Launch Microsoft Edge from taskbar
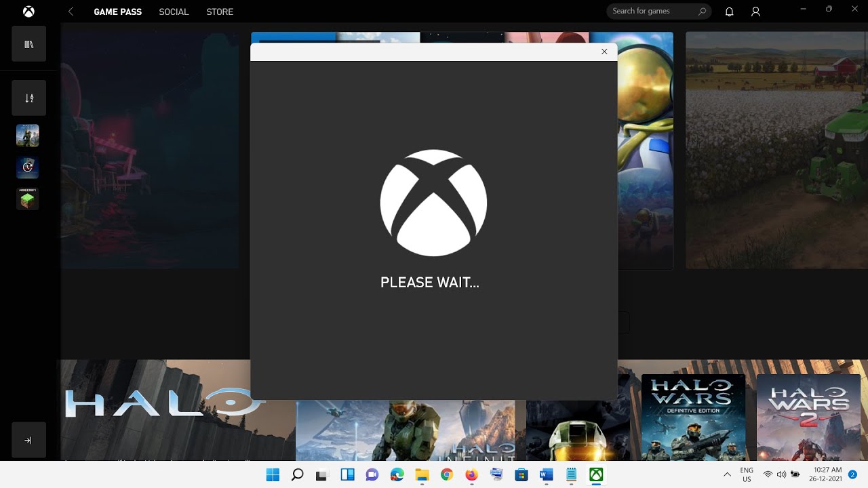The width and height of the screenshot is (868, 488). click(397, 474)
